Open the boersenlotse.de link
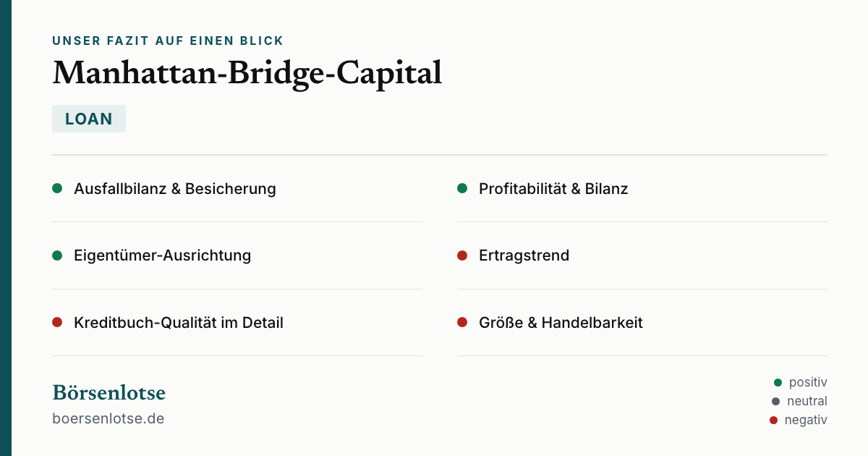The height and width of the screenshot is (456, 868). pyautogui.click(x=109, y=418)
